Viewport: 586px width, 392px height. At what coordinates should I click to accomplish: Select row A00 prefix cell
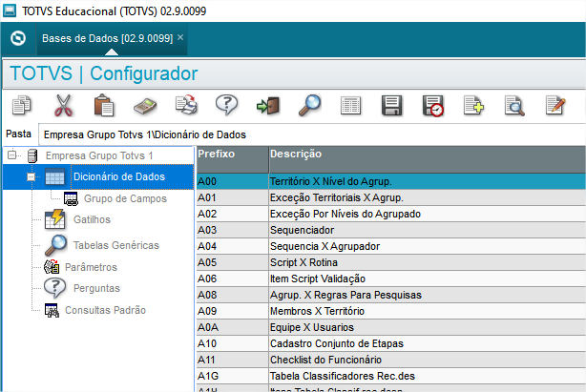tap(232, 181)
